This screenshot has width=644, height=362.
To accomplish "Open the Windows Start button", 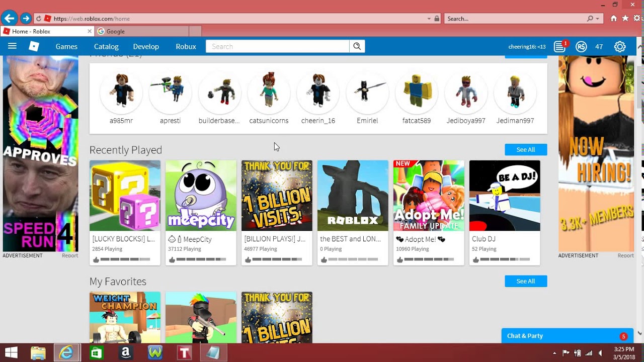I will (11, 353).
